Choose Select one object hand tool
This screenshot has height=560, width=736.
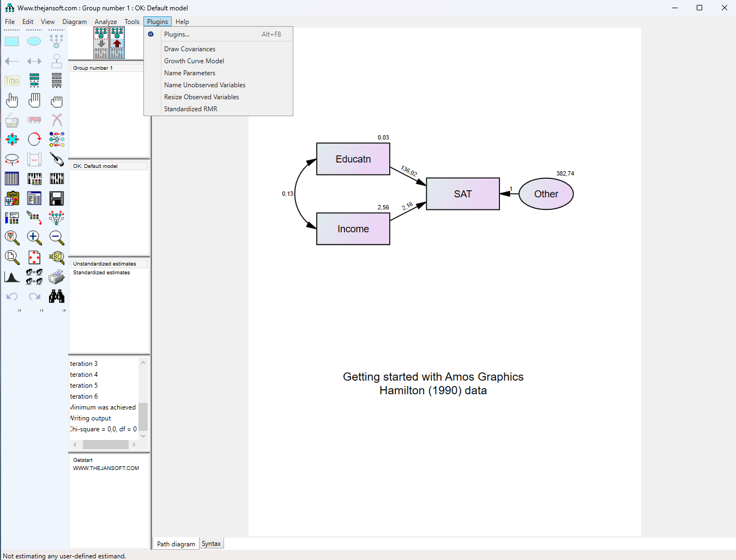click(x=12, y=100)
